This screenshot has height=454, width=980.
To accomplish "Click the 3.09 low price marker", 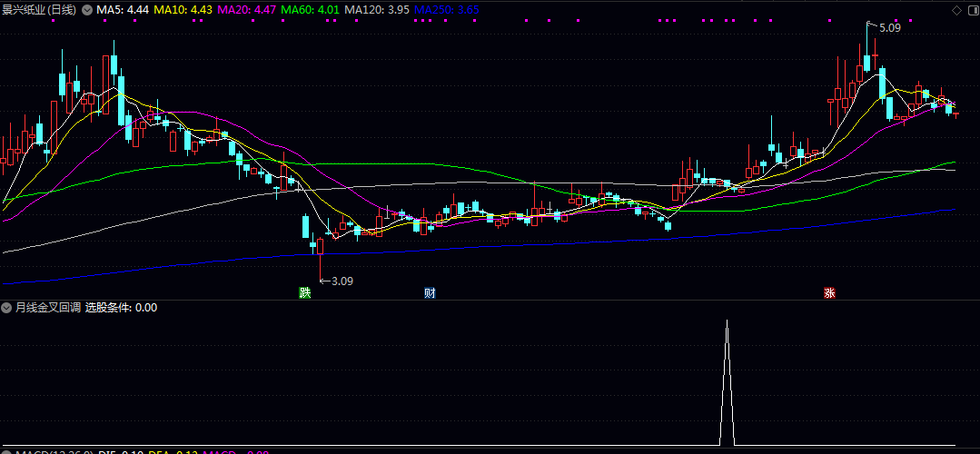I will (x=341, y=281).
